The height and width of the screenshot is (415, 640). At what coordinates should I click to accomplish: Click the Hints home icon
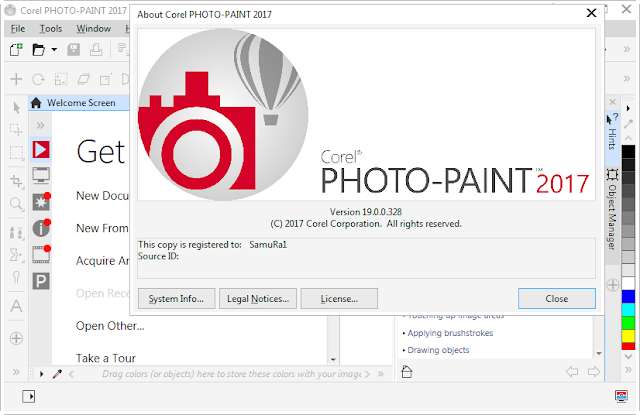coord(407,372)
